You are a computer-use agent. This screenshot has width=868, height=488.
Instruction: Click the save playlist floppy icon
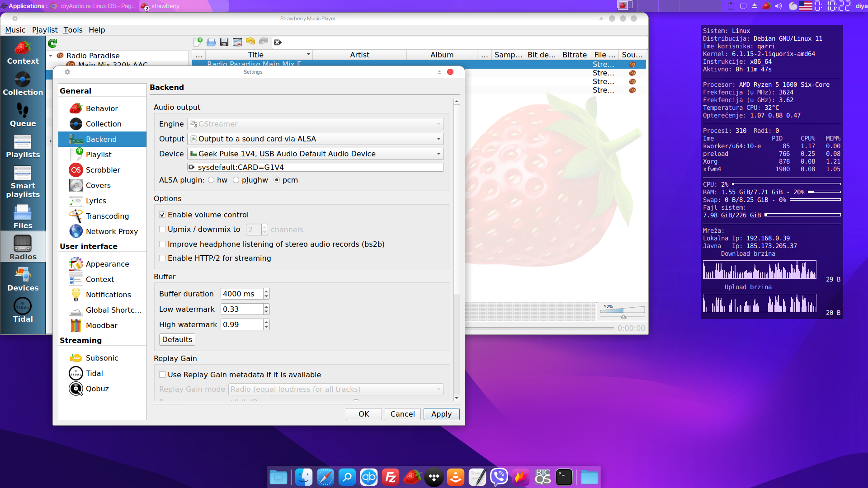(x=224, y=42)
